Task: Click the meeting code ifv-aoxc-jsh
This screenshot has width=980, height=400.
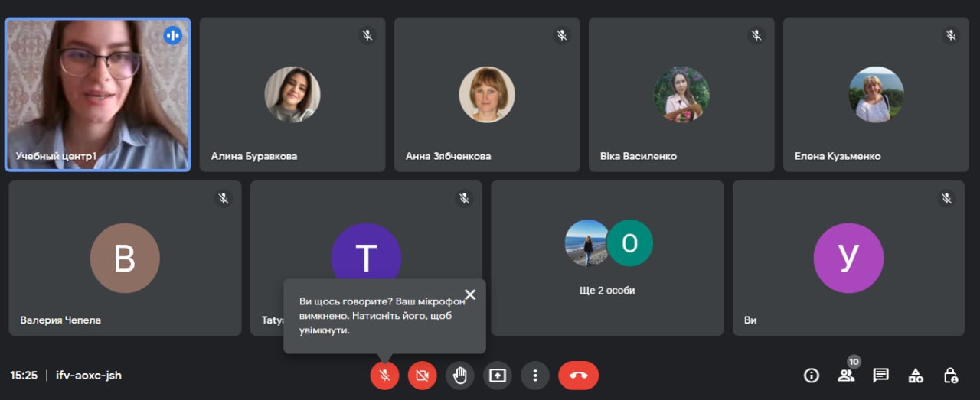Action: pyautogui.click(x=89, y=376)
